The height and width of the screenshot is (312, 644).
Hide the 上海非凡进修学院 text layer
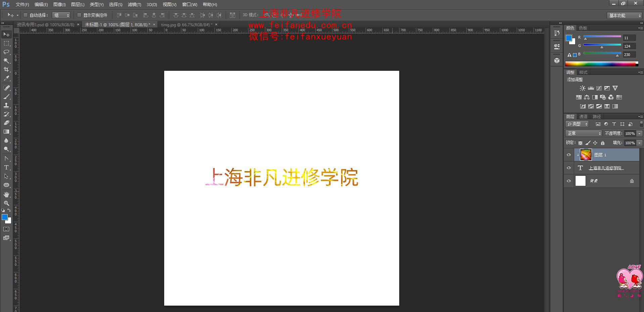click(569, 168)
